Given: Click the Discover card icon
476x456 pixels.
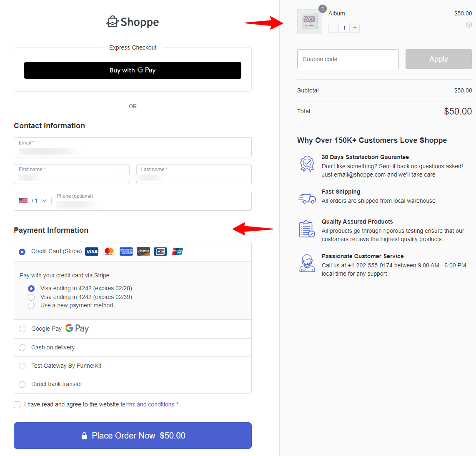Looking at the screenshot, I should (x=143, y=252).
